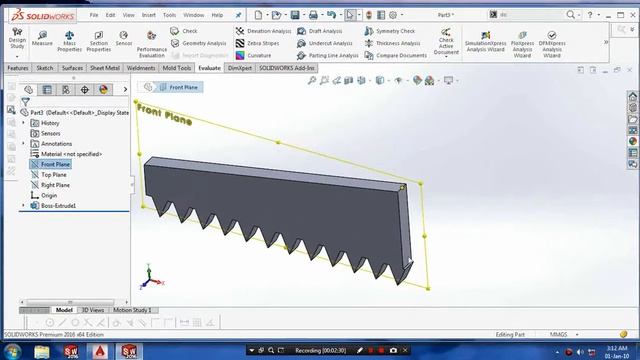Open the Window menu
This screenshot has height=360, width=640.
click(x=193, y=15)
